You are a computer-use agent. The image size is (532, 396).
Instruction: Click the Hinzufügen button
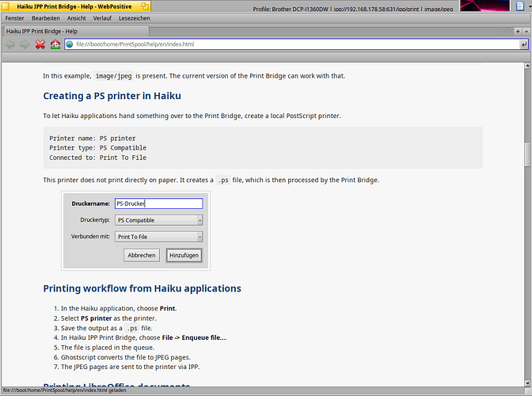pos(184,255)
